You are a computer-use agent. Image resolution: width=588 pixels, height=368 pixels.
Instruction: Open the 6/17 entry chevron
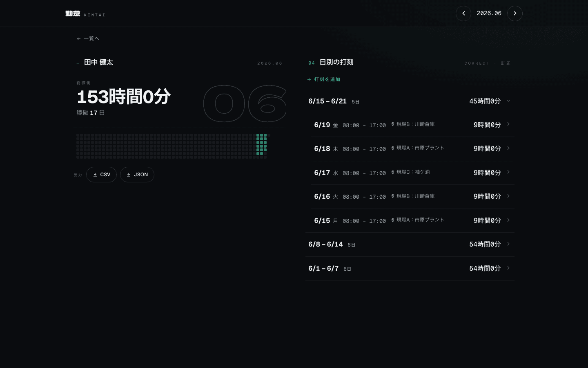pos(508,172)
